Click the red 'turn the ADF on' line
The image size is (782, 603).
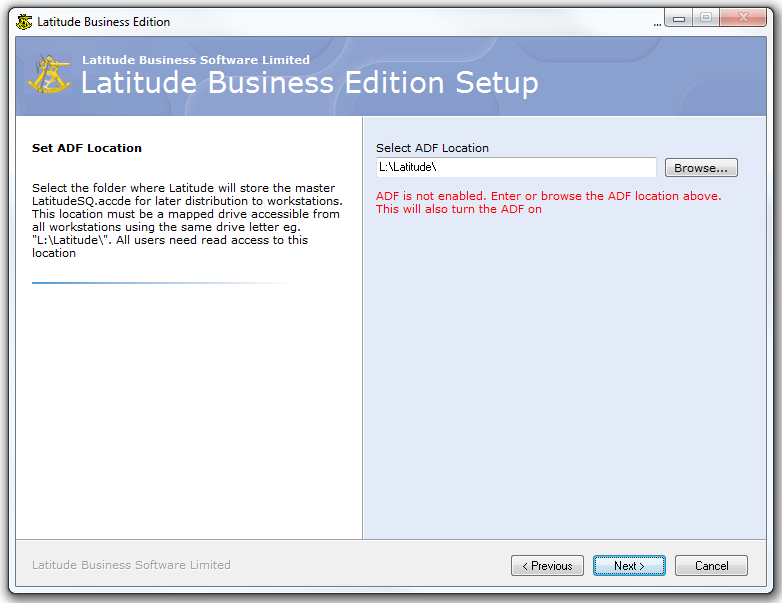459,210
